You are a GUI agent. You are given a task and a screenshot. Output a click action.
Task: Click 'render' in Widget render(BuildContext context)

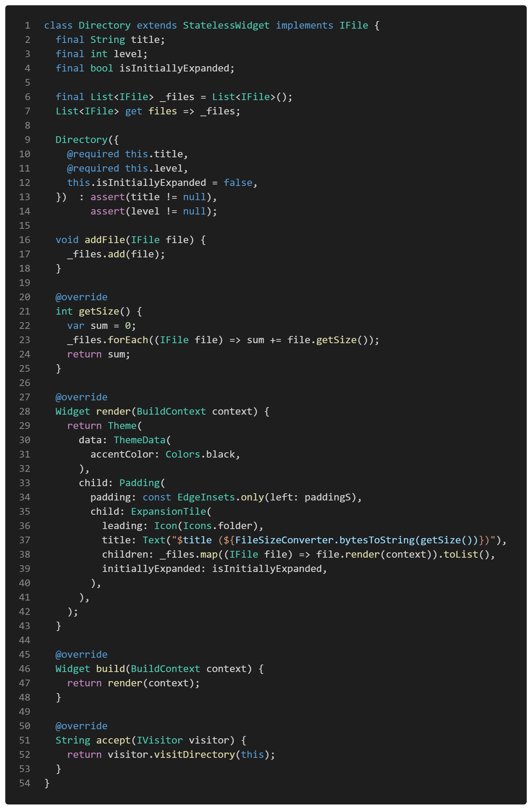pyautogui.click(x=113, y=412)
